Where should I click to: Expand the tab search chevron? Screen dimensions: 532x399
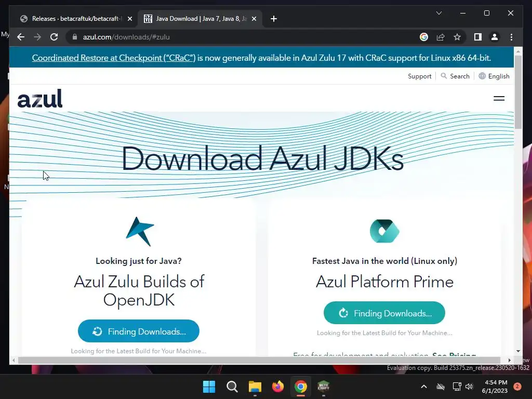(438, 13)
